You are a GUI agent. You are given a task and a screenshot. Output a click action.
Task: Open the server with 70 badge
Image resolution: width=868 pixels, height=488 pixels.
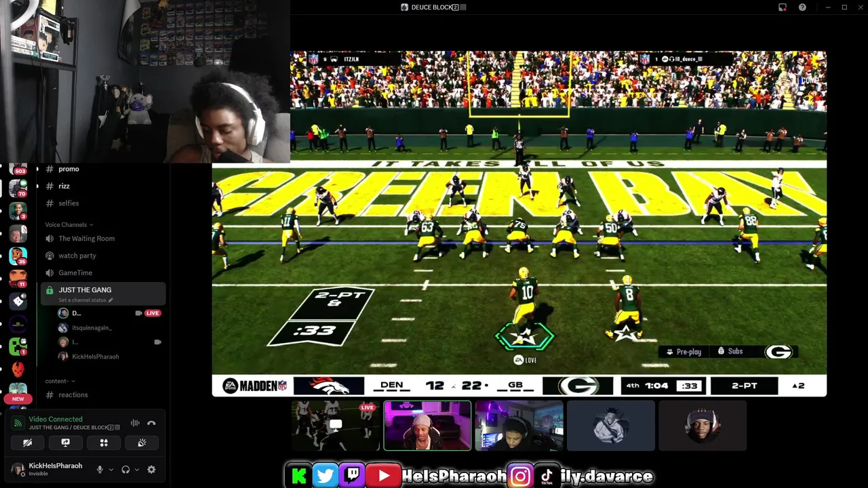[18, 188]
